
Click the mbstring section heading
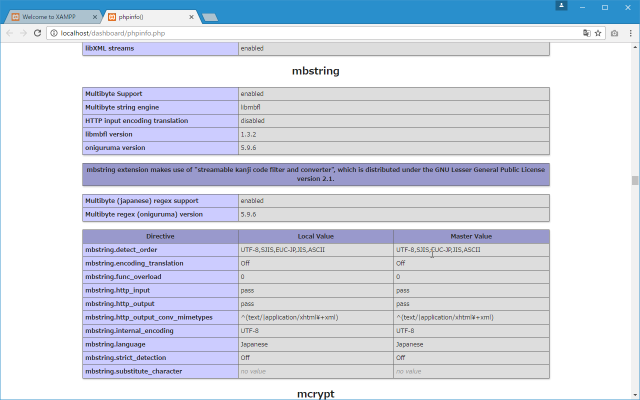coord(316,71)
